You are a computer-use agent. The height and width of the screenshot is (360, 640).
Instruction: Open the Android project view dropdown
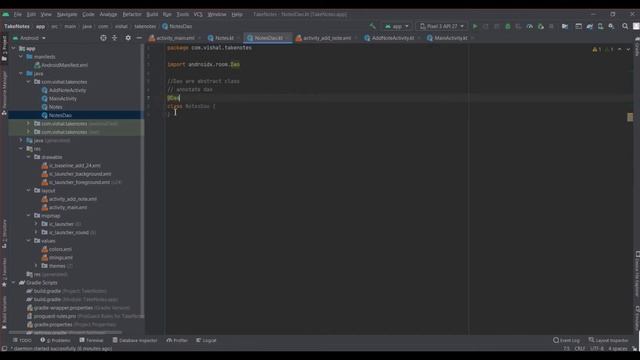[29, 38]
